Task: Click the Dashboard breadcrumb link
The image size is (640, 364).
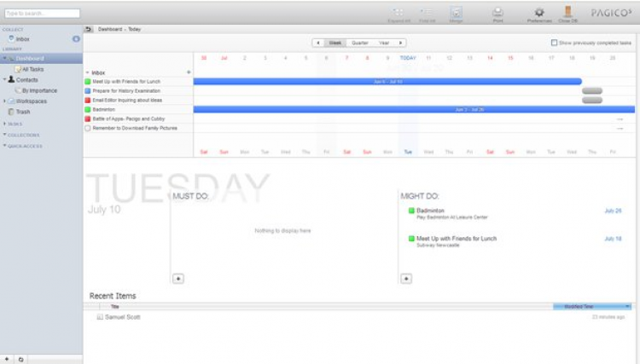Action: tap(110, 29)
